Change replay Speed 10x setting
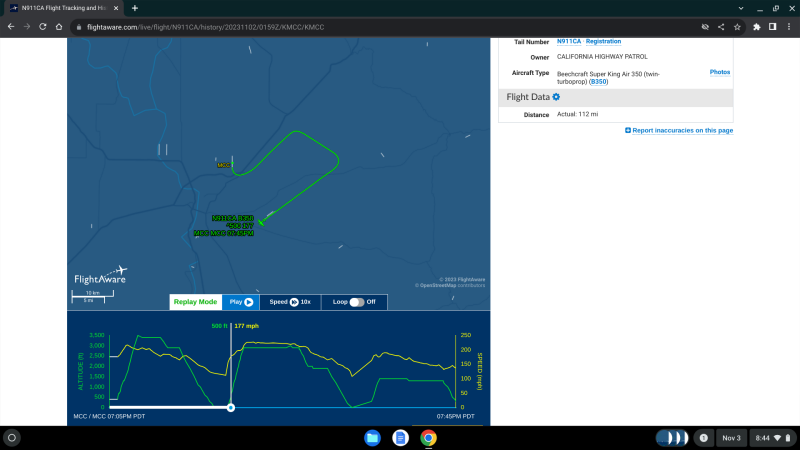 [x=290, y=302]
